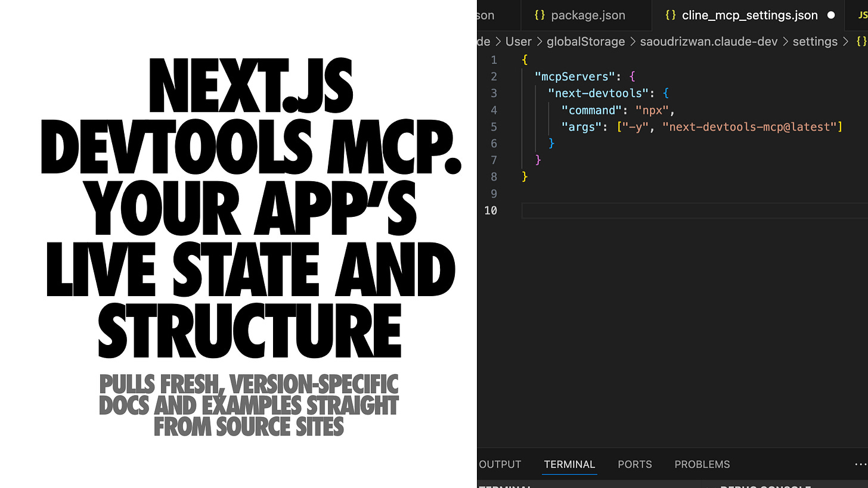
Task: Open the globalStorage breadcrumb segment
Action: 585,42
